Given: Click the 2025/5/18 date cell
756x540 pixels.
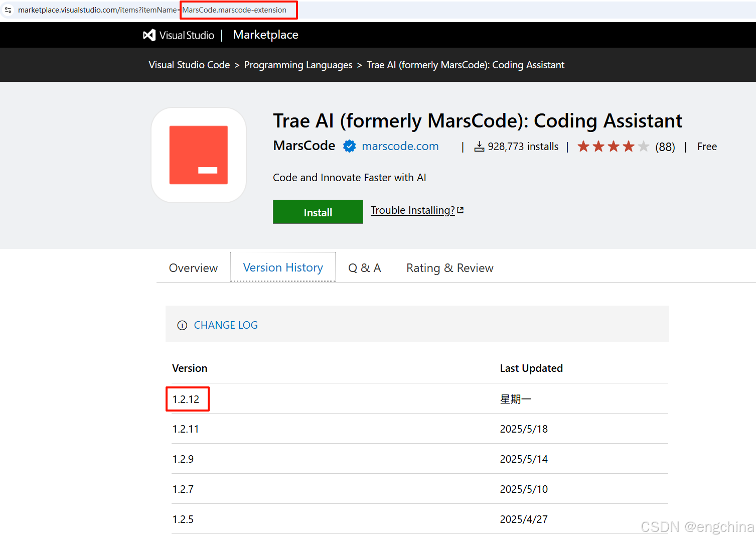Looking at the screenshot, I should tap(524, 429).
